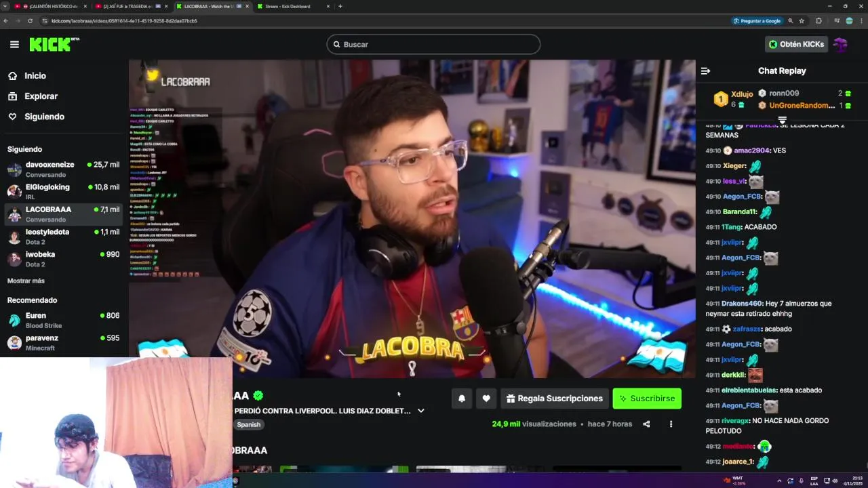Click amac2904 username in chat
The height and width of the screenshot is (488, 868).
point(751,150)
